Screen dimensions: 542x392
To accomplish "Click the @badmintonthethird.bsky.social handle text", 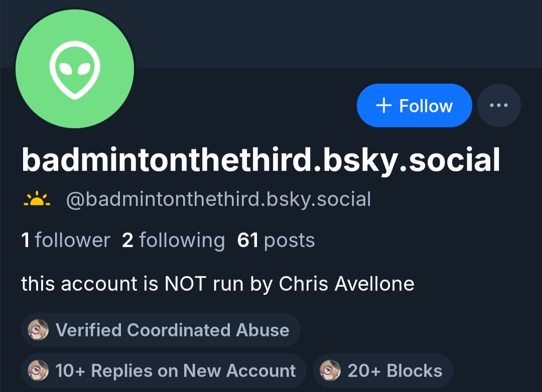I will point(218,200).
